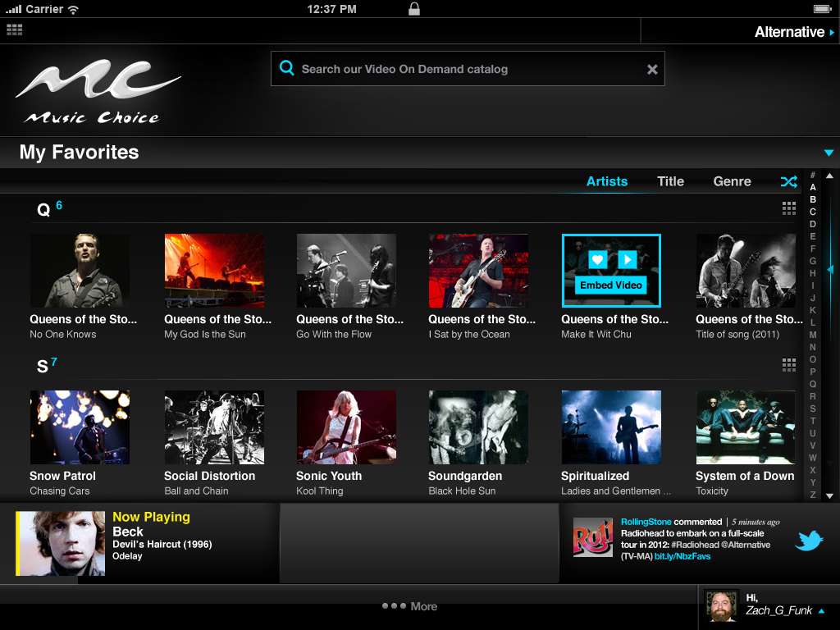Click the scrollbar up arrow
The image size is (840, 630).
pos(829,176)
